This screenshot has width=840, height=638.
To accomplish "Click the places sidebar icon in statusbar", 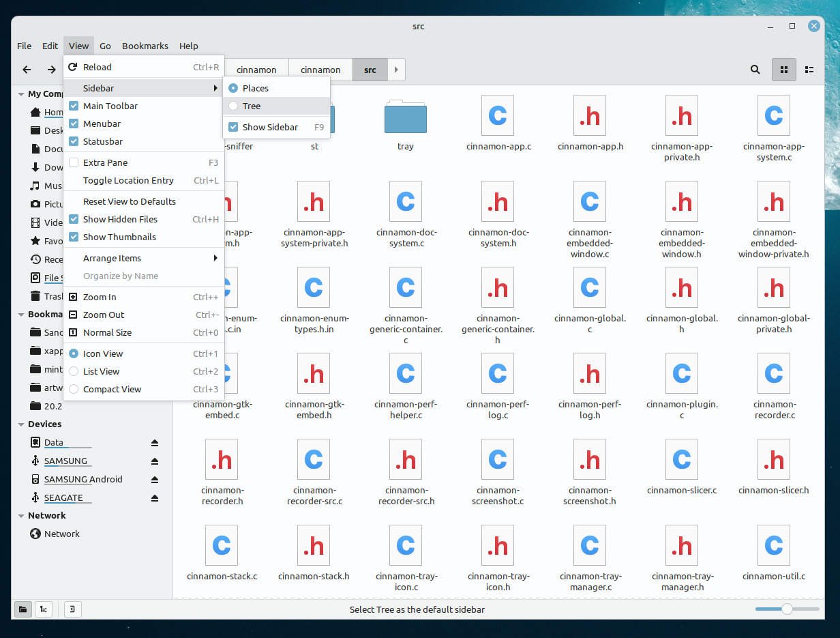I will point(22,609).
